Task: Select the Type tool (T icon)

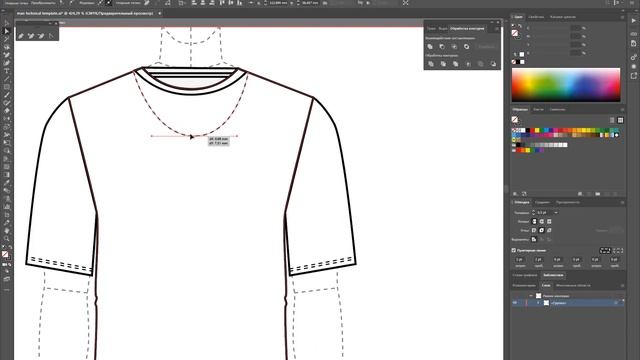Action: coord(7,71)
